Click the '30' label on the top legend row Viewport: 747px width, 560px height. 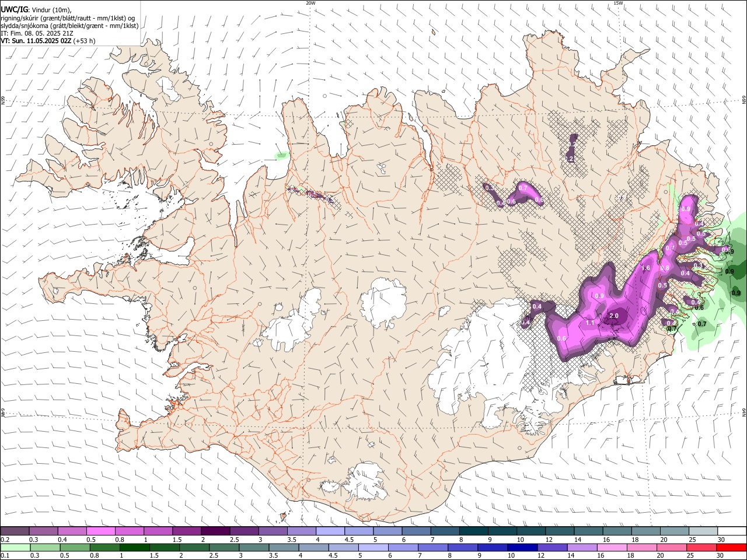(x=721, y=540)
